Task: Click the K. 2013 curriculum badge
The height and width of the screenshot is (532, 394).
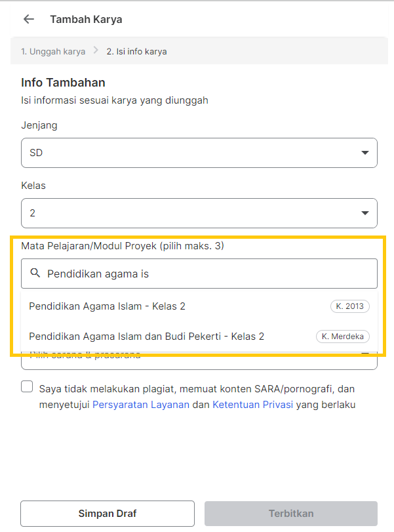Action: (351, 306)
